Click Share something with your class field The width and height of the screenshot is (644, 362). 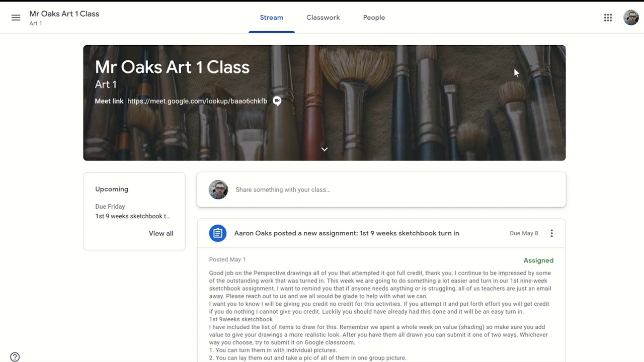click(x=381, y=190)
